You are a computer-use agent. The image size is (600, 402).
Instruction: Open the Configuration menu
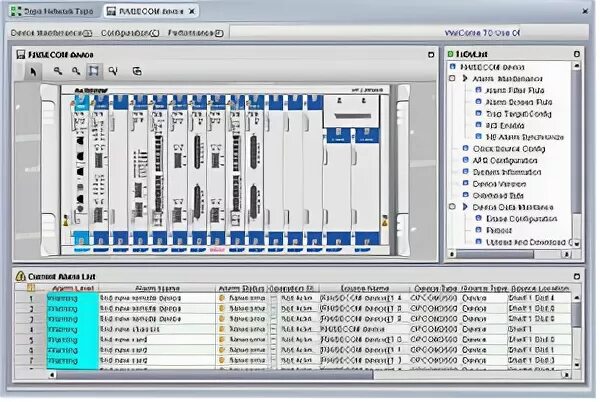tap(130, 33)
